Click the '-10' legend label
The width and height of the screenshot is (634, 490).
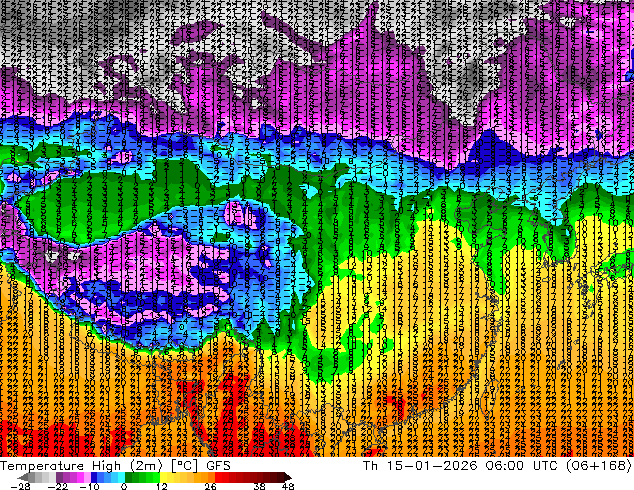click(89, 486)
